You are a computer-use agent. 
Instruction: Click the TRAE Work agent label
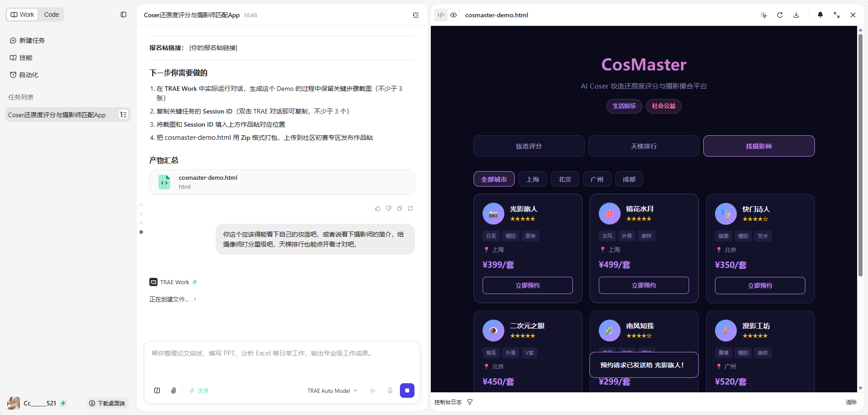click(174, 282)
